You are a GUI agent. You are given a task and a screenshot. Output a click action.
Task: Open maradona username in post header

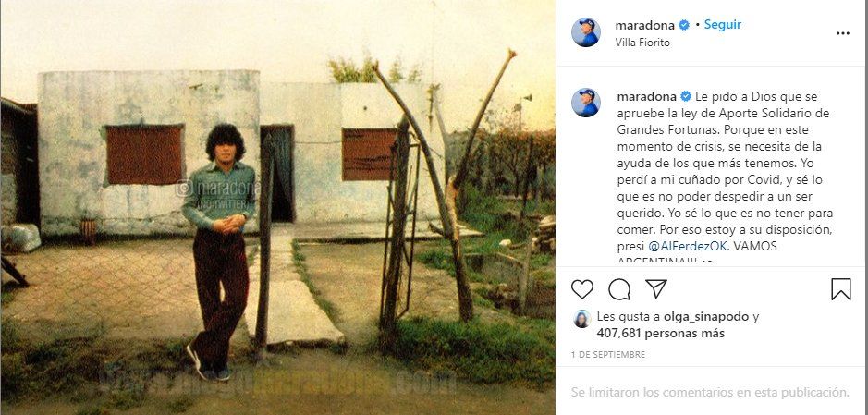(645, 25)
